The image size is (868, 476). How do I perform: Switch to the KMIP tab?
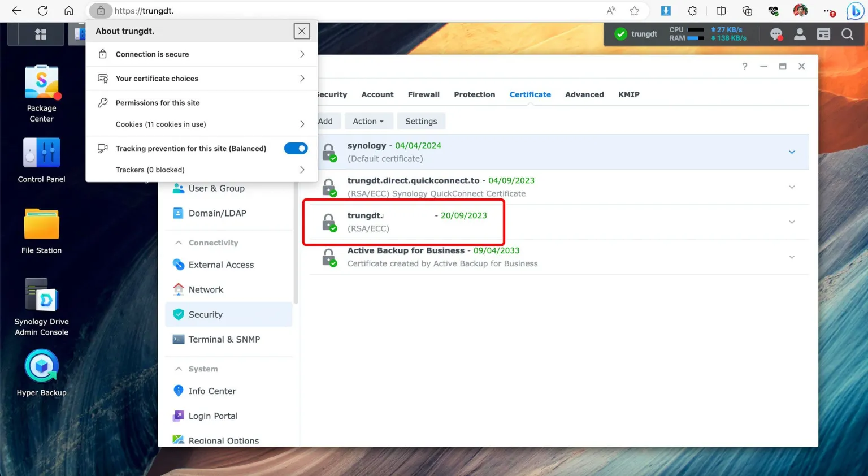628,94
